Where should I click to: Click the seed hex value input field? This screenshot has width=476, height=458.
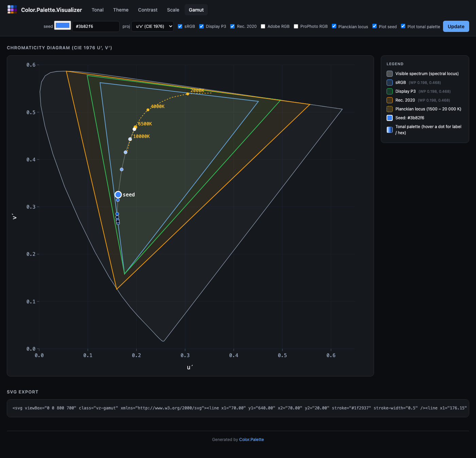96,27
